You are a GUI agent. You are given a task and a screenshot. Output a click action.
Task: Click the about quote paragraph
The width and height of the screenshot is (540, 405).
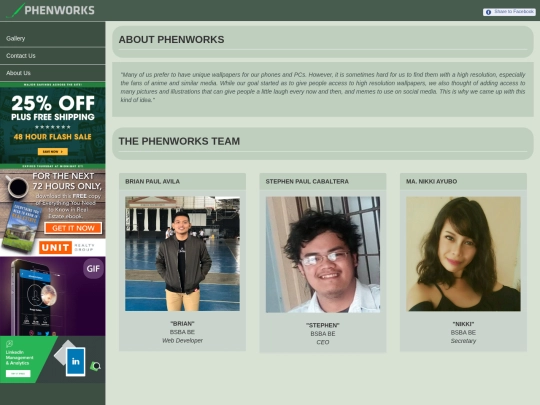click(323, 87)
